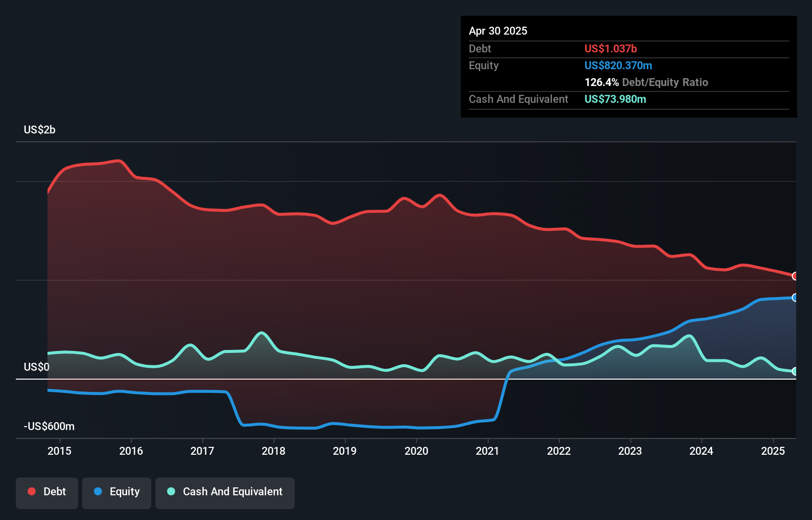Expand the Debt/Equity Ratio detail row
This screenshot has height=520, width=812.
[x=646, y=82]
